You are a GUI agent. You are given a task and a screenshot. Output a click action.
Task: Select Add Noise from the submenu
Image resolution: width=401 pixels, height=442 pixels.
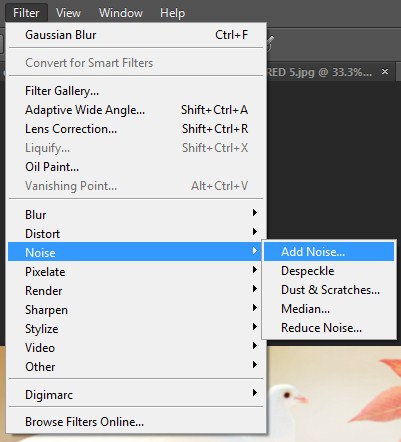[x=329, y=252]
